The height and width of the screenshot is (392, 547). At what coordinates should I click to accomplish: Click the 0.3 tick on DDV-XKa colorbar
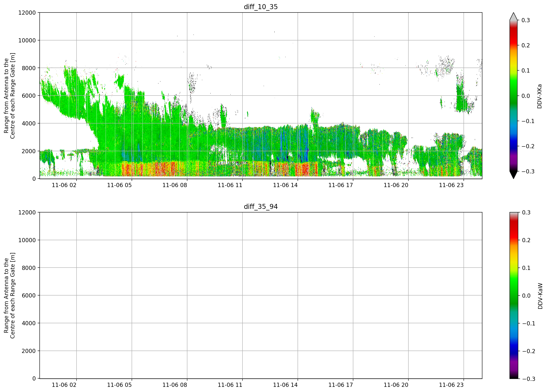(x=526, y=20)
